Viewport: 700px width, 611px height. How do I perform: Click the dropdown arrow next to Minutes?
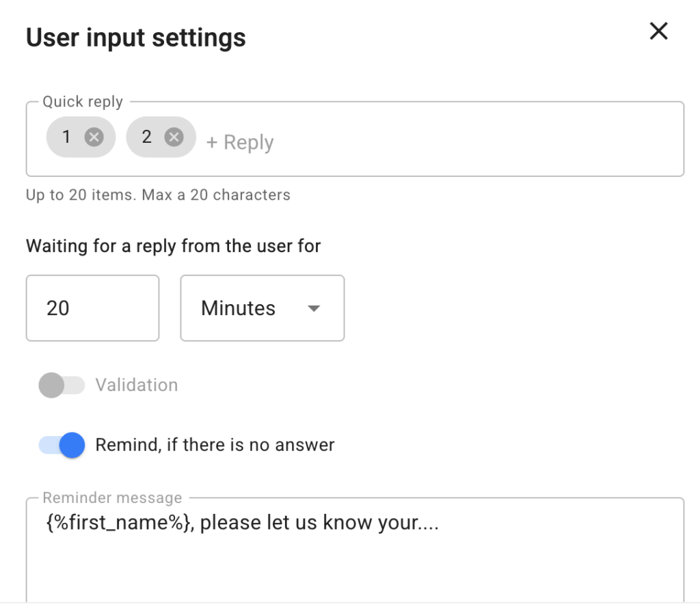click(314, 308)
